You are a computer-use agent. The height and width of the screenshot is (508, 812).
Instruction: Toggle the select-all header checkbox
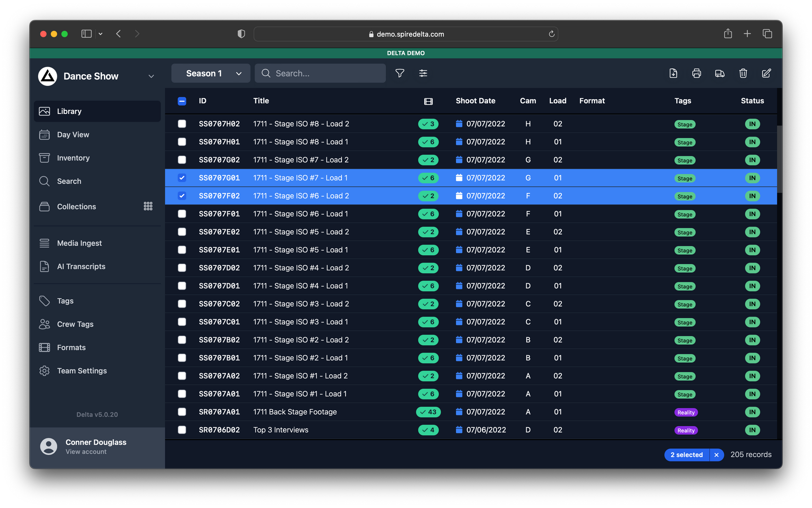tap(182, 101)
